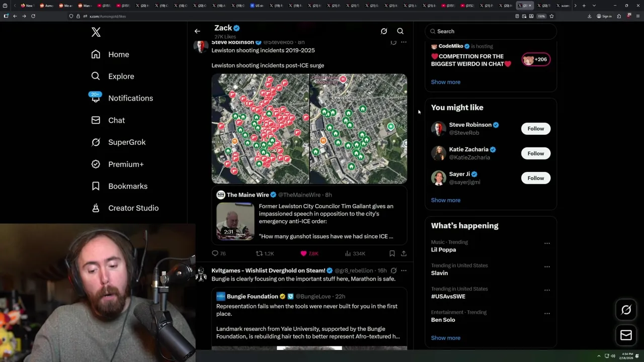This screenshot has height=362, width=644.
Task: Click the X logo in the sidebar
Action: click(x=96, y=32)
